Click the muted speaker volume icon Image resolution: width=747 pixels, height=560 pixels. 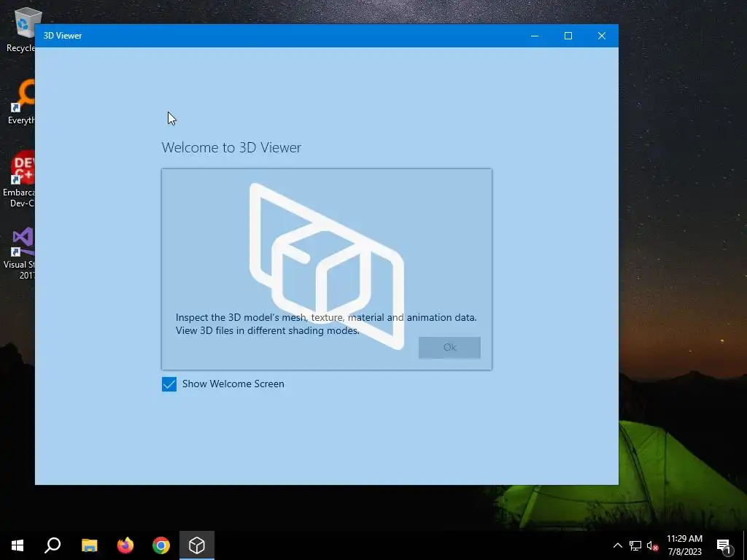coord(653,545)
